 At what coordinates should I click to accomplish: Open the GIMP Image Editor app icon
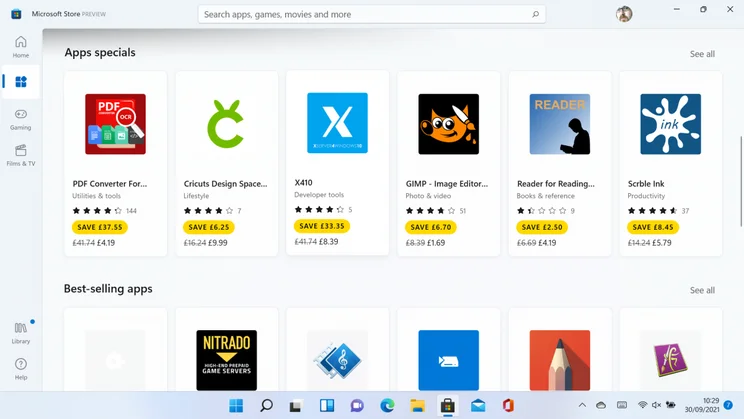(x=448, y=124)
